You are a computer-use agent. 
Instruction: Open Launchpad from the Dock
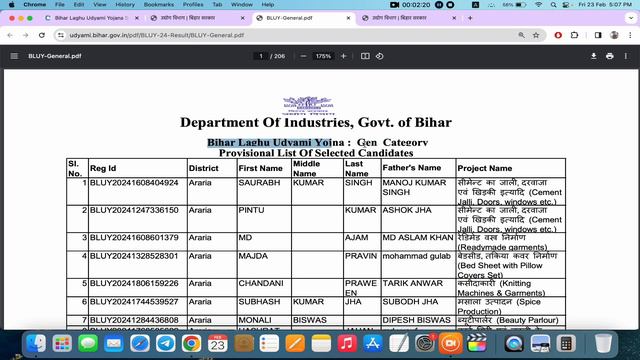62,344
